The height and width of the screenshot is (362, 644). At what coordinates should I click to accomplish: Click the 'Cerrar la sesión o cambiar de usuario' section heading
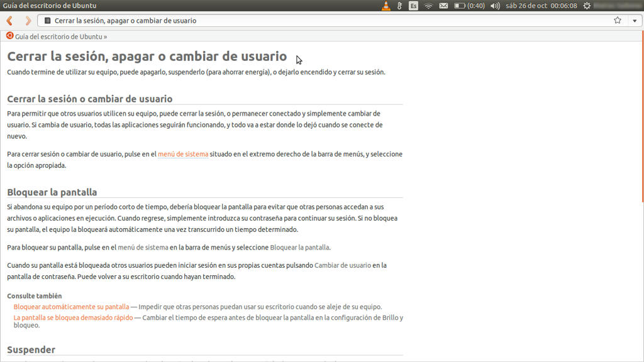[x=89, y=99]
